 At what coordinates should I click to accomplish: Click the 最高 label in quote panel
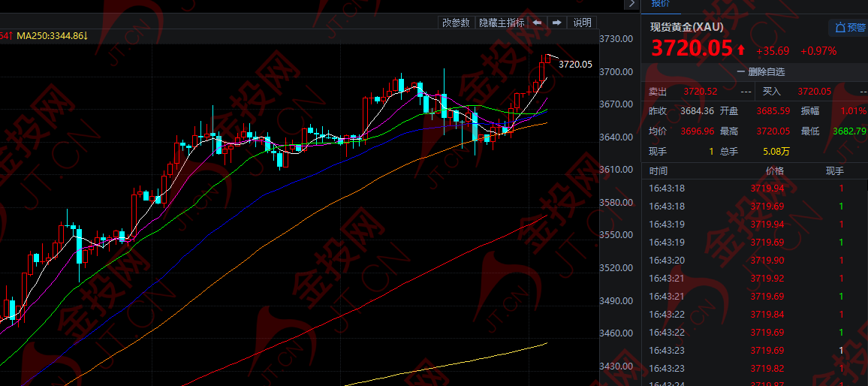pos(729,131)
